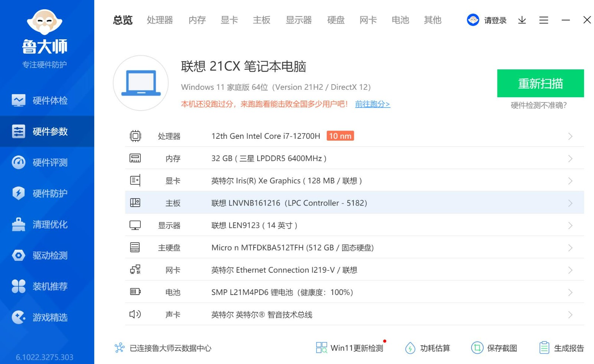Screen dimensions: 594x364
Task: Expand the 声卡 row chevron
Action: (x=570, y=315)
